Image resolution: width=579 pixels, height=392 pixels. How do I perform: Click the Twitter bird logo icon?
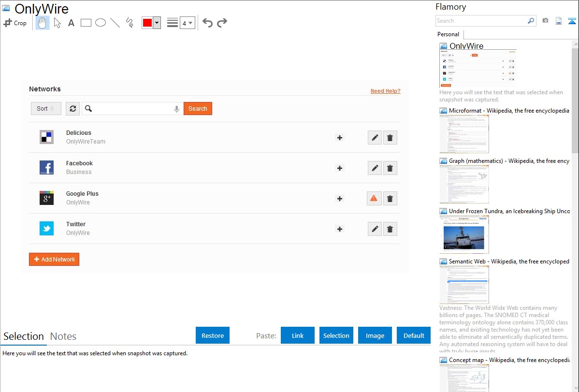coord(46,228)
